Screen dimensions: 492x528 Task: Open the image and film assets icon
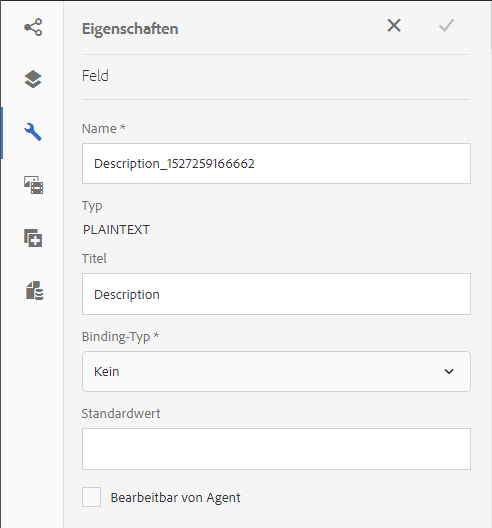click(x=33, y=185)
